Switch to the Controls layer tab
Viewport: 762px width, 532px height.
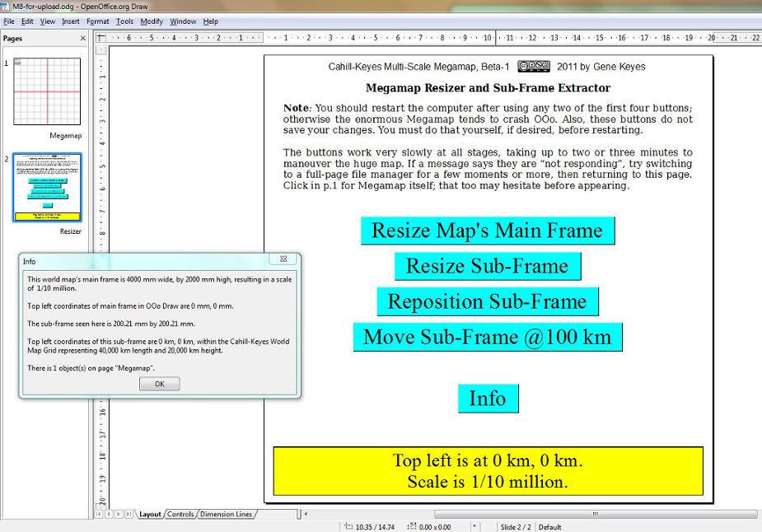(x=180, y=514)
